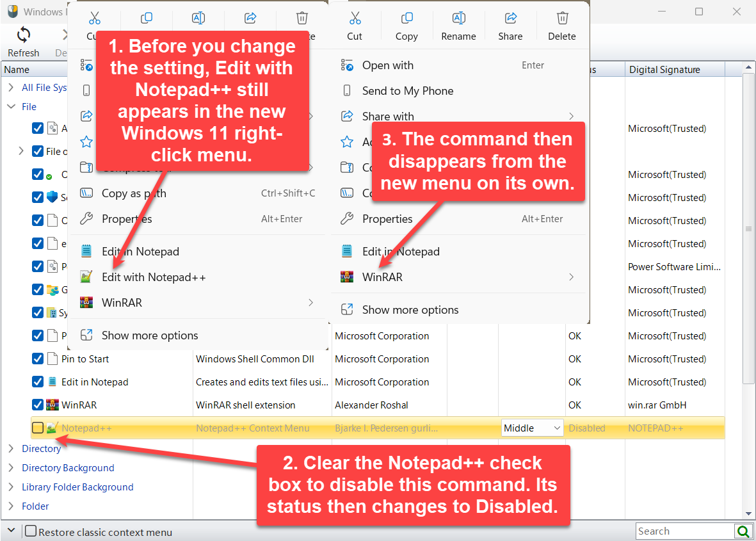Choose Show more options in right menu
This screenshot has height=541, width=756.
point(458,310)
